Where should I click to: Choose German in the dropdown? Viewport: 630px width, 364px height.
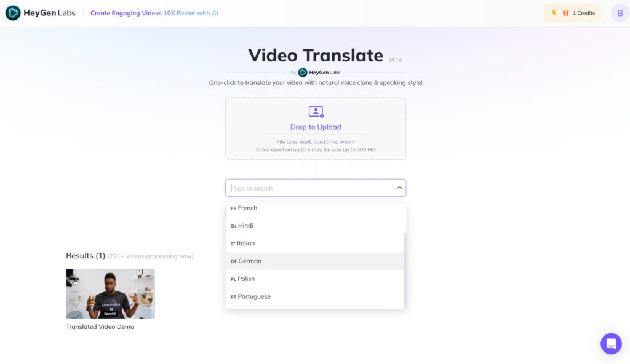point(314,261)
